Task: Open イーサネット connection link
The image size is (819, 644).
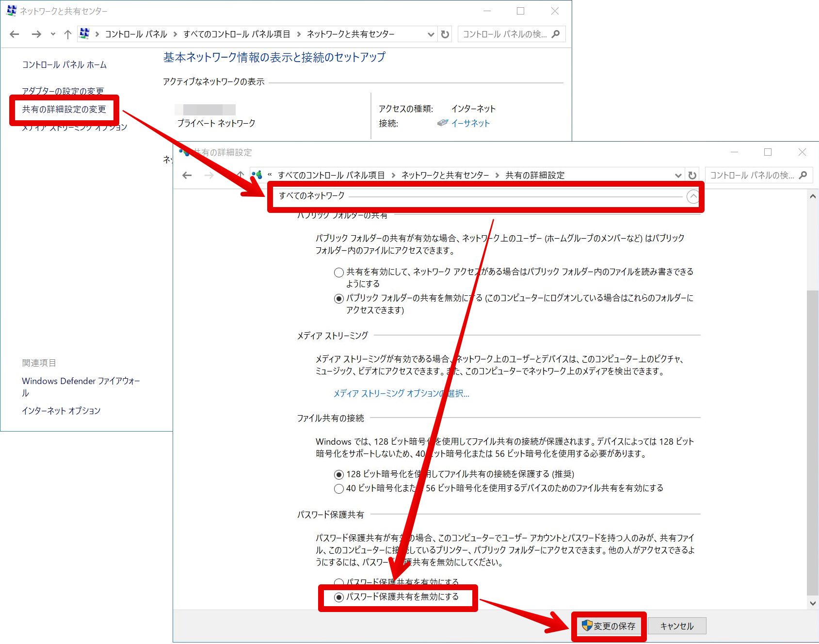Action: (x=470, y=123)
